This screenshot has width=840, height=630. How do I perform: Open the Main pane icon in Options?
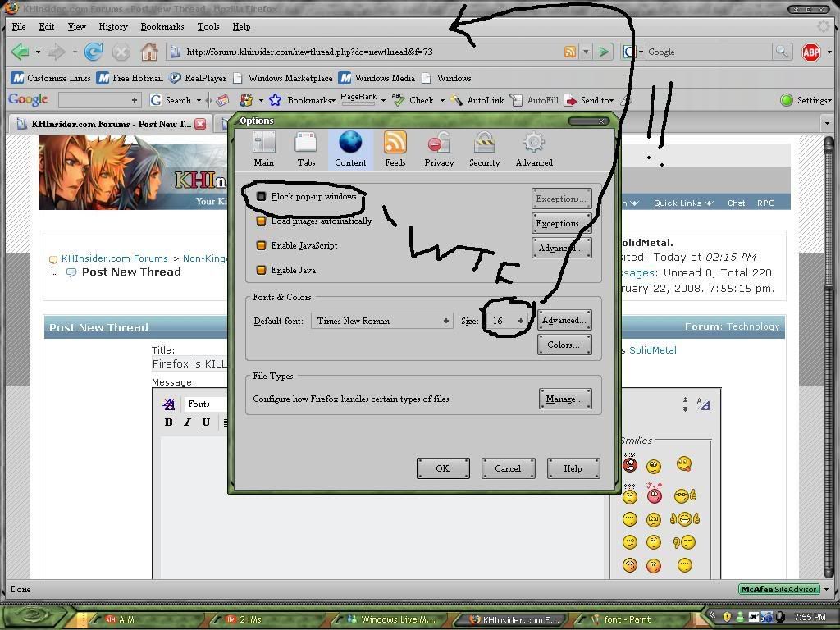pyautogui.click(x=263, y=149)
